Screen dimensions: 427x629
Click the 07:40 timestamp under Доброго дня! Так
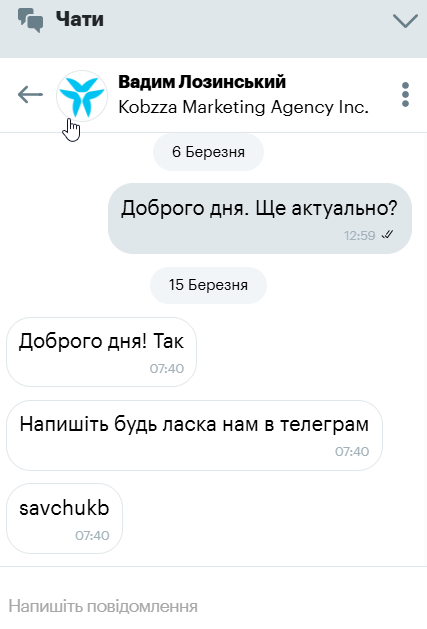coord(167,369)
